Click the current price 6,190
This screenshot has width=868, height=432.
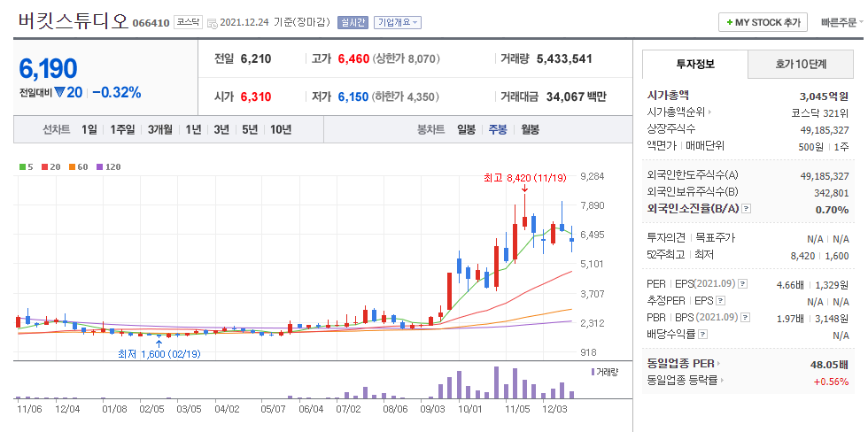click(x=48, y=68)
